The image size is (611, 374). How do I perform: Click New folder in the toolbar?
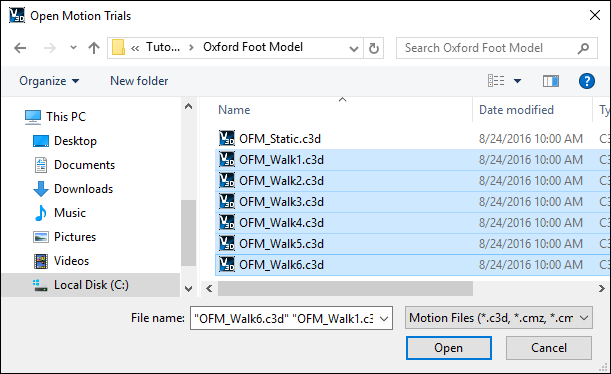coord(139,81)
